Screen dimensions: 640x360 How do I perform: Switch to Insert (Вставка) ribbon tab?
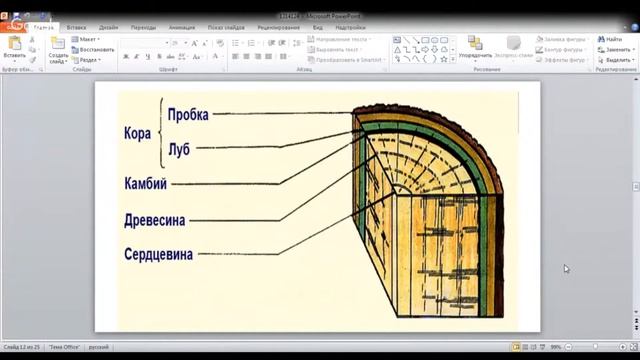point(76,27)
